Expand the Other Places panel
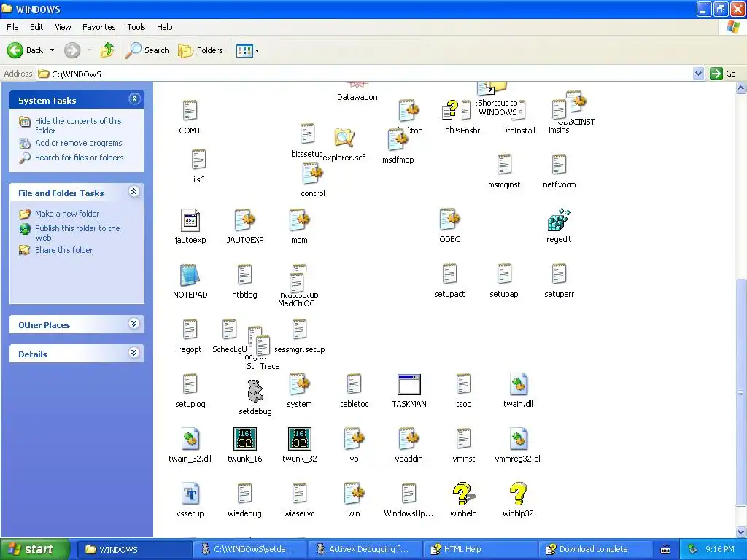Viewport: 747px width, 560px height. (134, 324)
